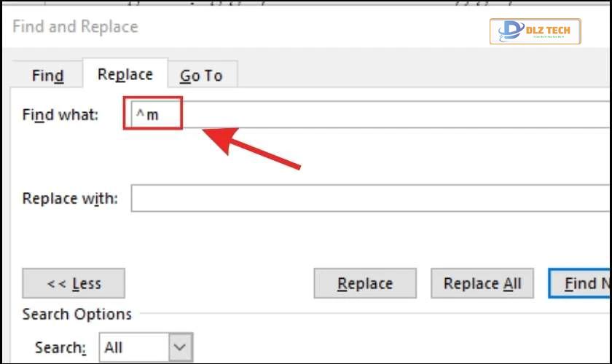Collapse options with the << Less button
Viewport: 612px width, 364px height.
pos(74,283)
